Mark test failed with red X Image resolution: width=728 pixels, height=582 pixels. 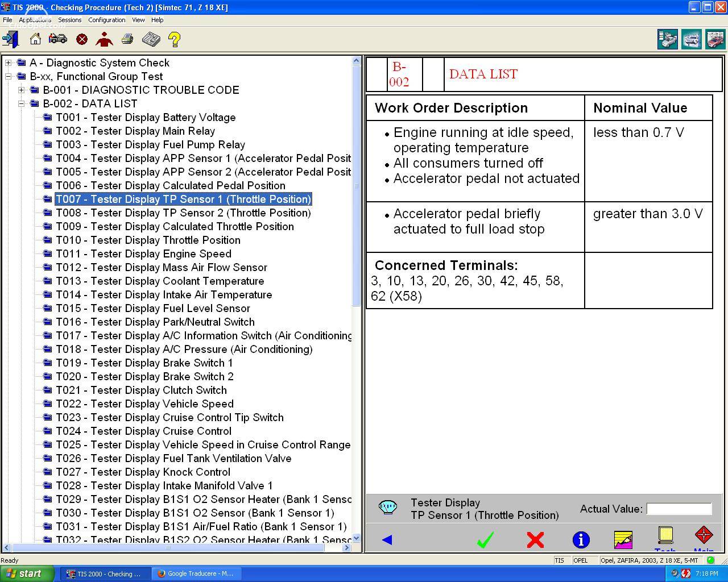coord(535,539)
